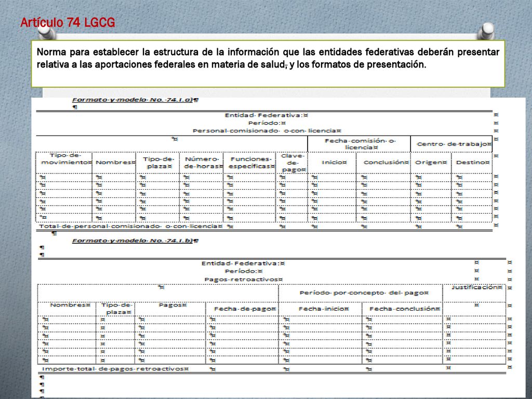Select the 'Norma para establecer la estructura' paragraph
The height and width of the screenshot is (399, 532).
(x=268, y=58)
